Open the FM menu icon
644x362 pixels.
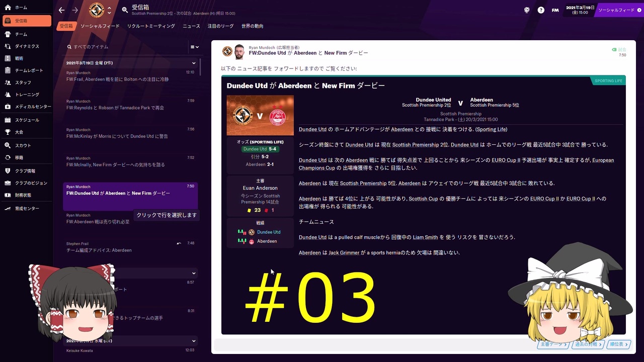coord(555,10)
